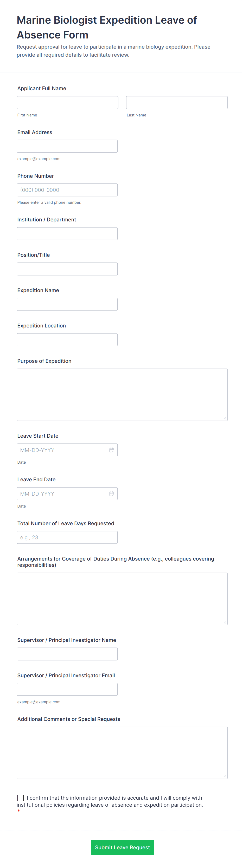Click the First Name input field
This screenshot has width=242, height=868.
(67, 102)
